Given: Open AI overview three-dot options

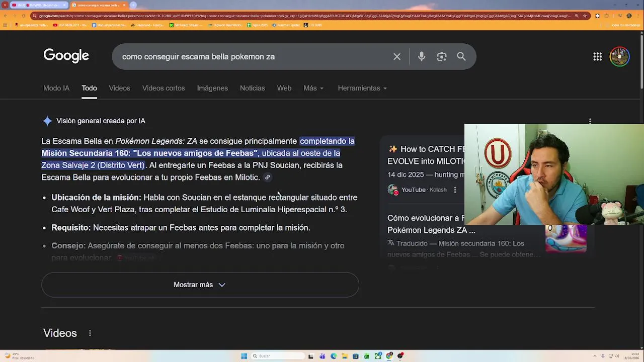Looking at the screenshot, I should tap(590, 121).
